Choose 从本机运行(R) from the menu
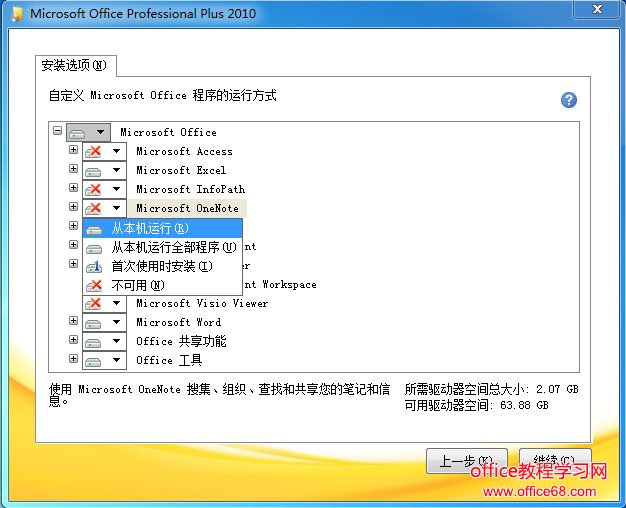 (x=162, y=228)
